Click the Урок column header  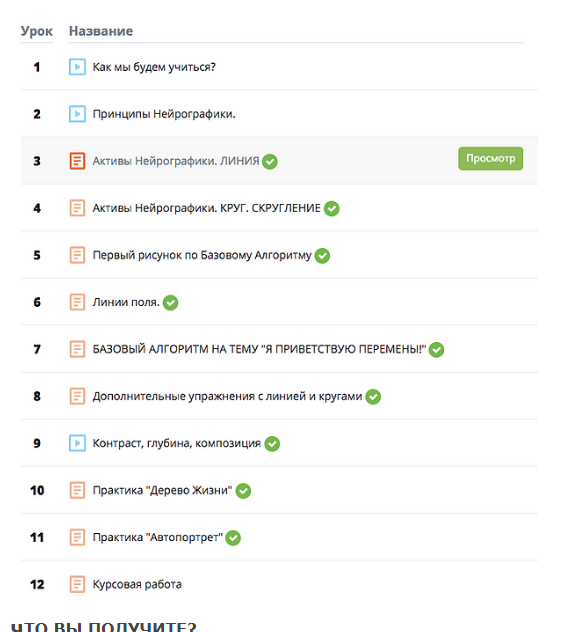(x=37, y=31)
